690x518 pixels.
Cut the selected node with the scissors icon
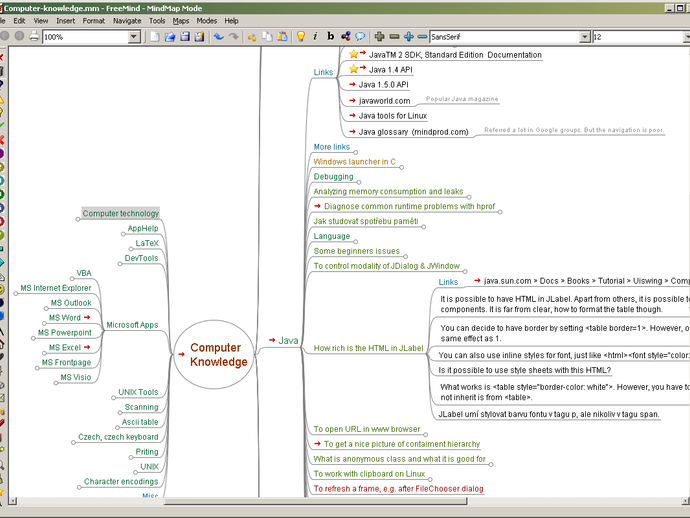(252, 37)
